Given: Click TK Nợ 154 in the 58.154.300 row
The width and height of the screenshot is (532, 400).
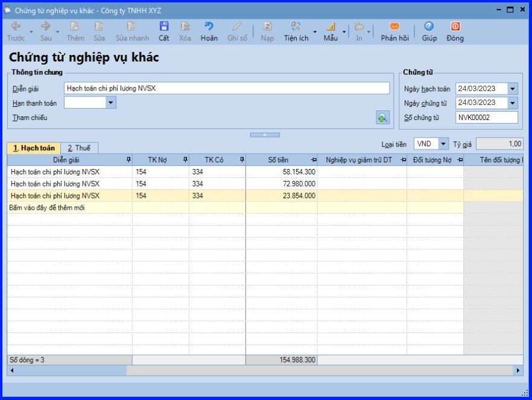Looking at the screenshot, I should 160,172.
